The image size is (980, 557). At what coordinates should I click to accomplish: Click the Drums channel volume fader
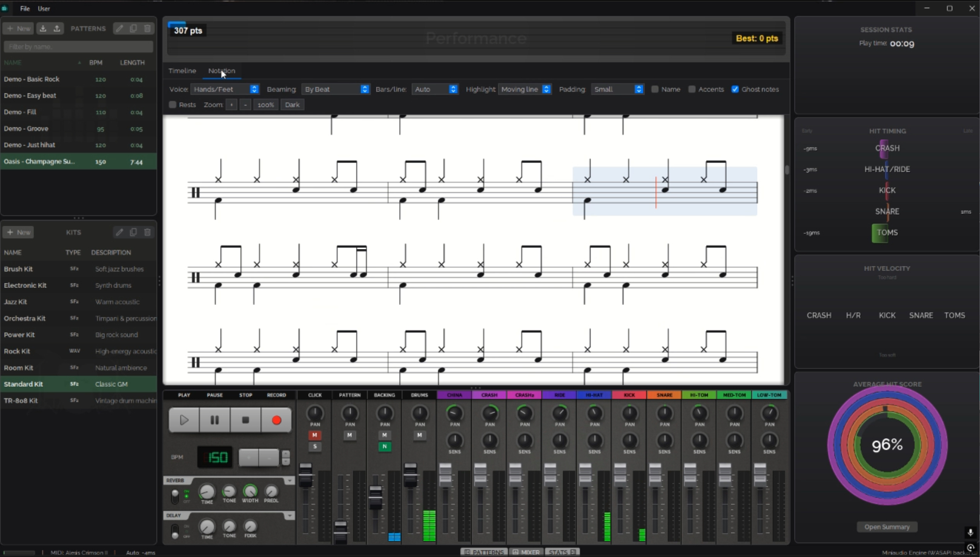pos(411,475)
